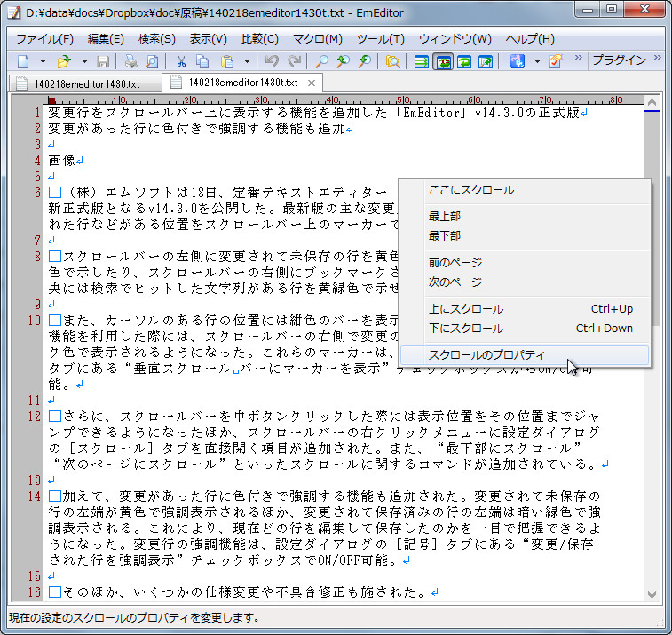Image resolution: width=672 pixels, height=635 pixels.
Task: Choose 最上部 in context menu
Action: click(525, 216)
